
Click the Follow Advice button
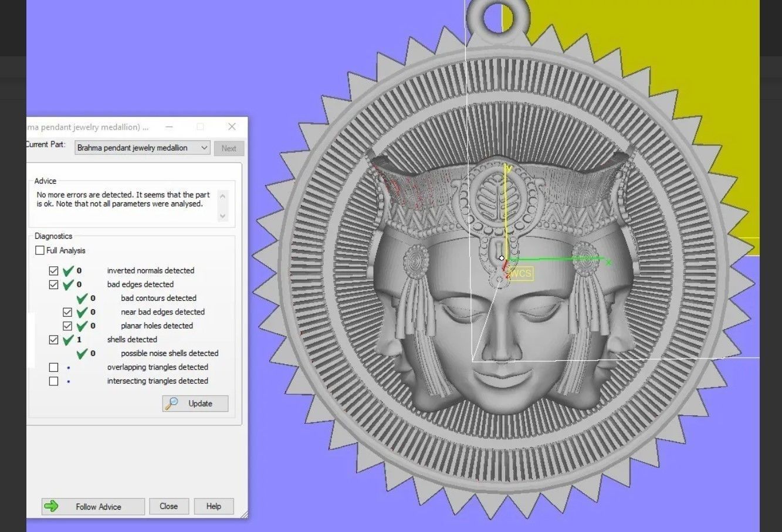(93, 507)
